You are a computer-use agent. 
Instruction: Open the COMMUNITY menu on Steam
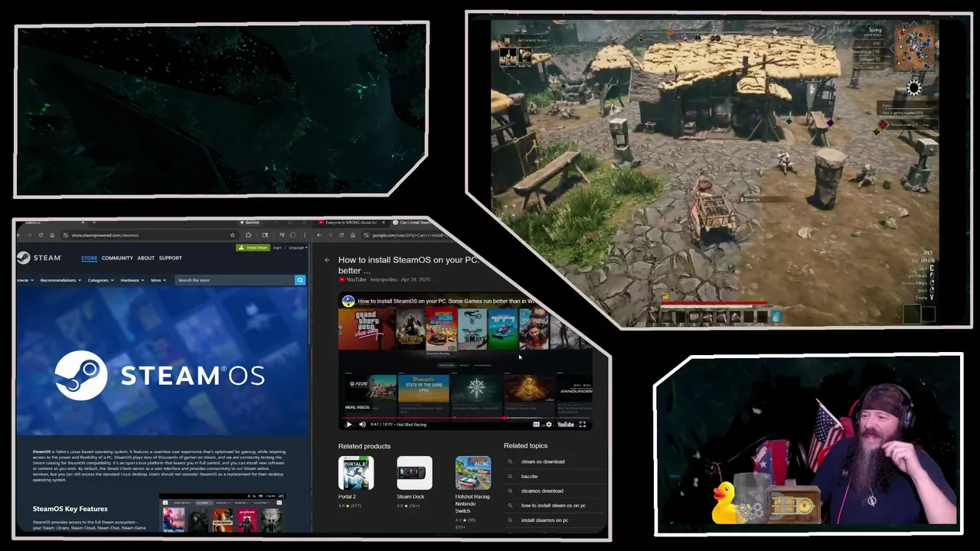click(117, 258)
